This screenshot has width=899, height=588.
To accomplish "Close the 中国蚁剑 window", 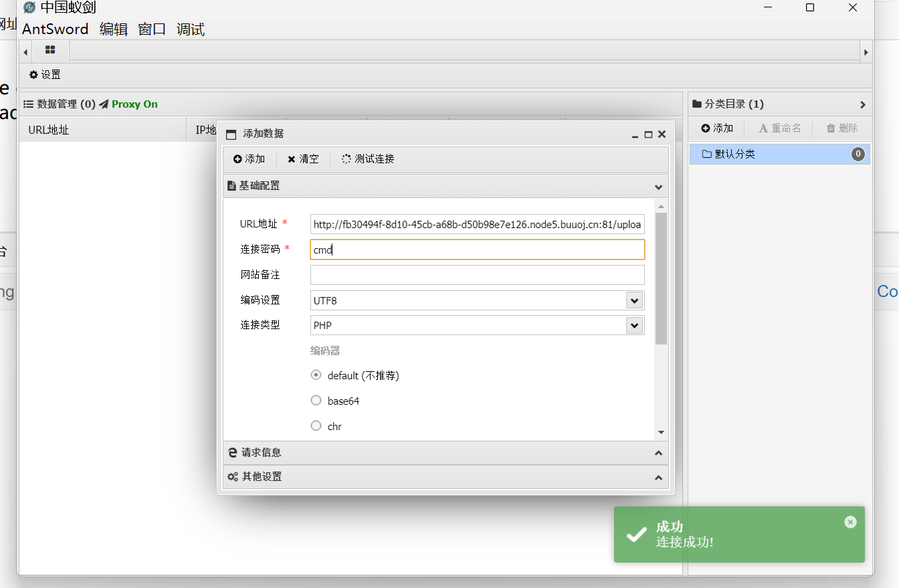I will 853,7.
